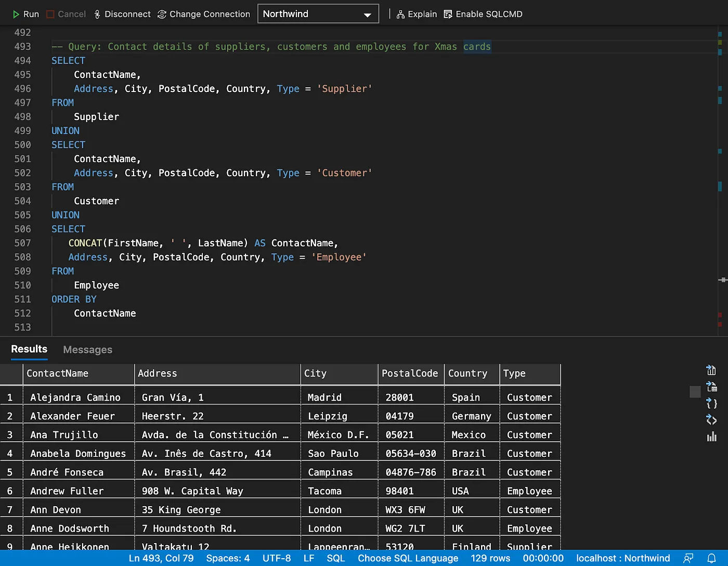The image size is (728, 566).
Task: View results as chart icon
Action: pyautogui.click(x=711, y=437)
